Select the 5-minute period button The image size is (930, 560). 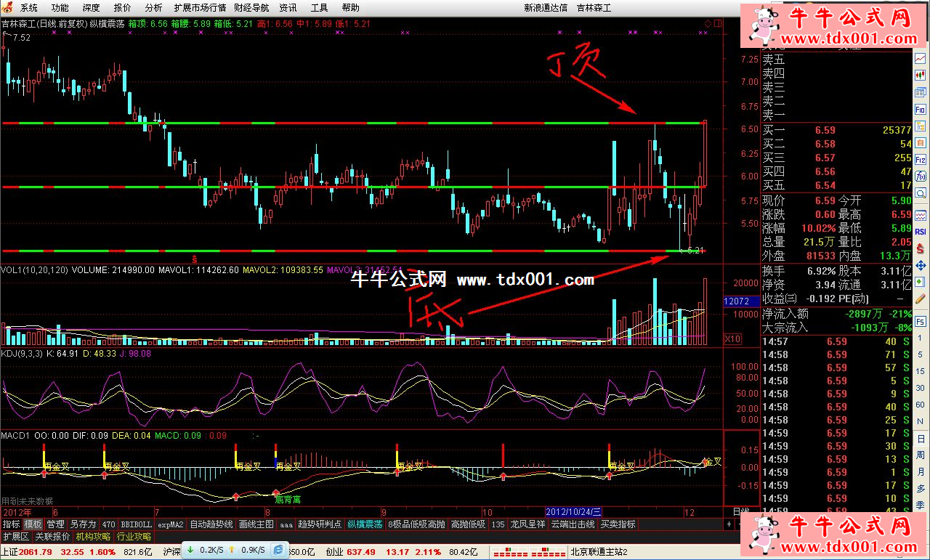tap(921, 354)
